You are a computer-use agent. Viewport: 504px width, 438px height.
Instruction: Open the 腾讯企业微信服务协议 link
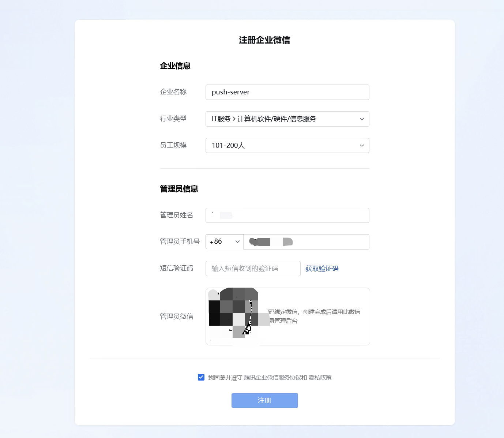272,377
